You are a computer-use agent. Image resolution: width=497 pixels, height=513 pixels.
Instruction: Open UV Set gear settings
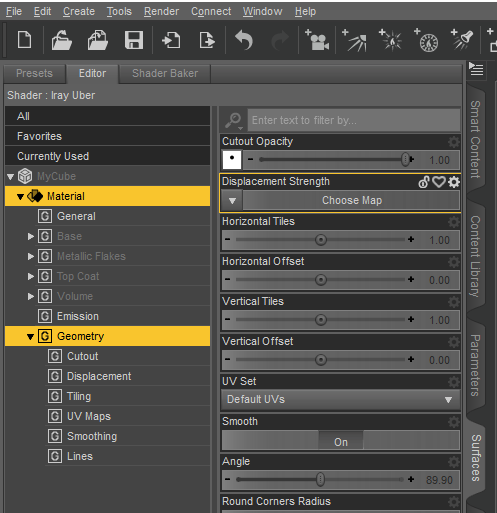(454, 382)
